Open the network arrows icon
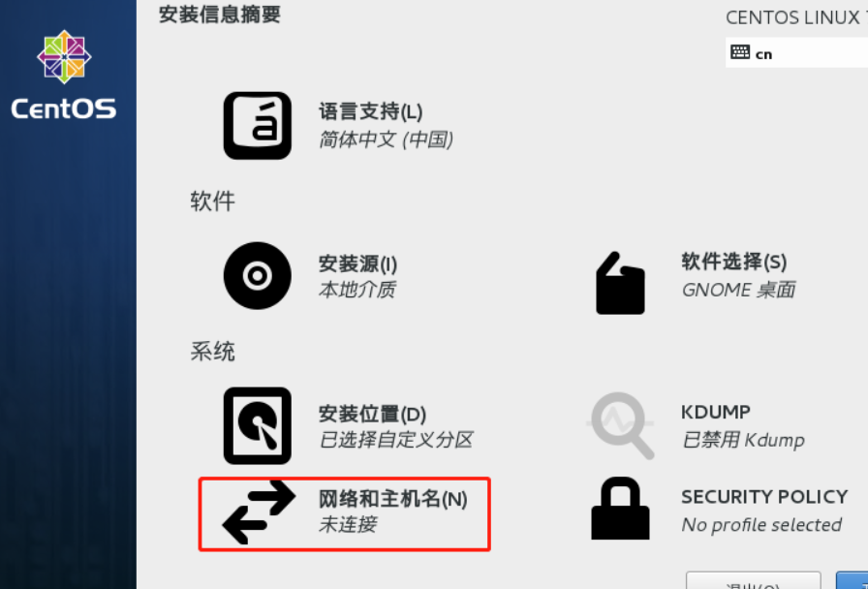 (x=259, y=512)
